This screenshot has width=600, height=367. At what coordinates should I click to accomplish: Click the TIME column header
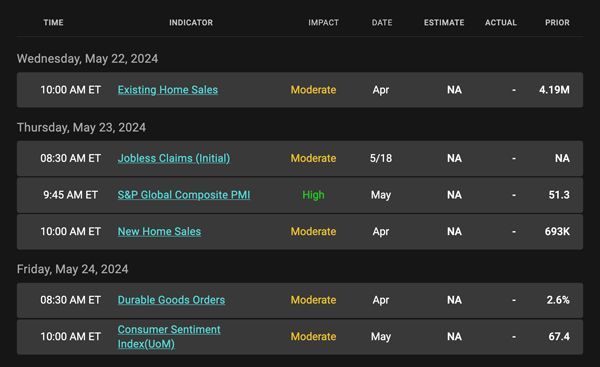point(54,23)
